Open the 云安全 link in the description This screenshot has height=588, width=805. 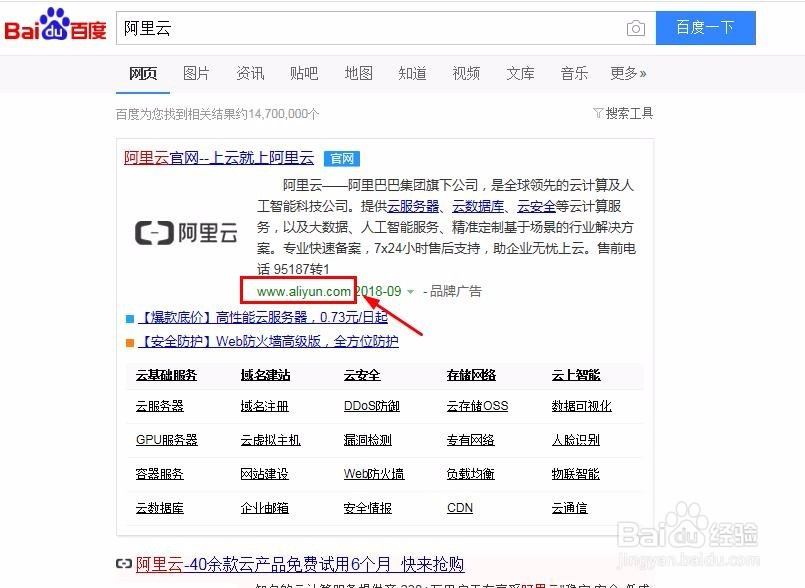536,206
